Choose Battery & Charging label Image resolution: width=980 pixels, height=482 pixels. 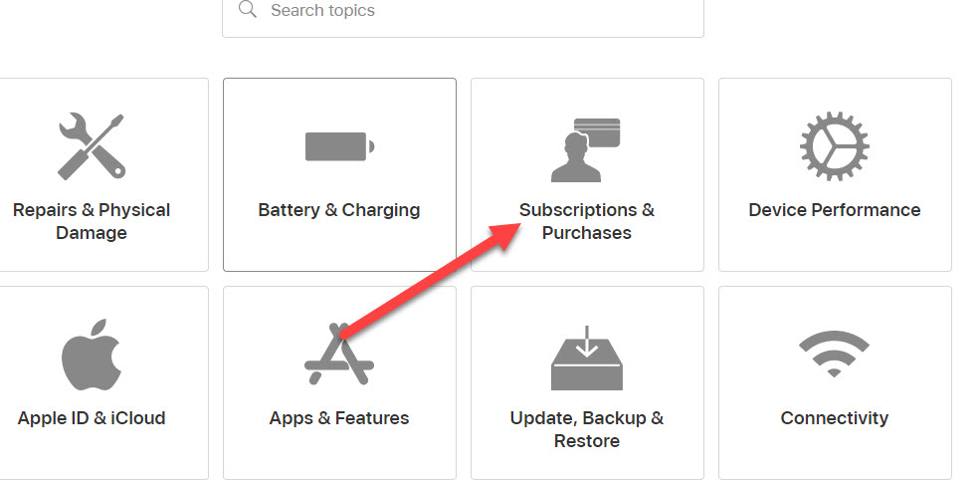click(x=339, y=210)
